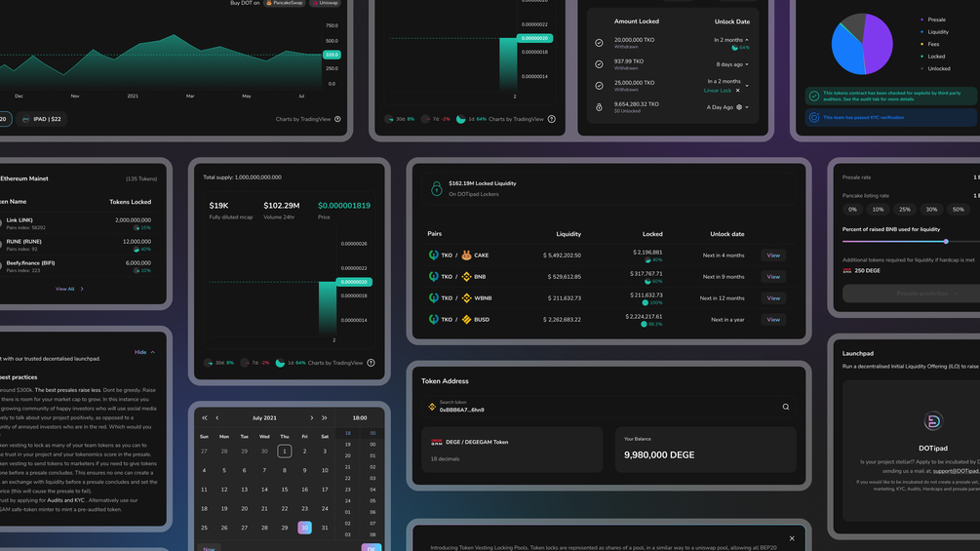The width and height of the screenshot is (980, 551).
Task: Expand the A Day Ago lock row
Action: coord(747,107)
